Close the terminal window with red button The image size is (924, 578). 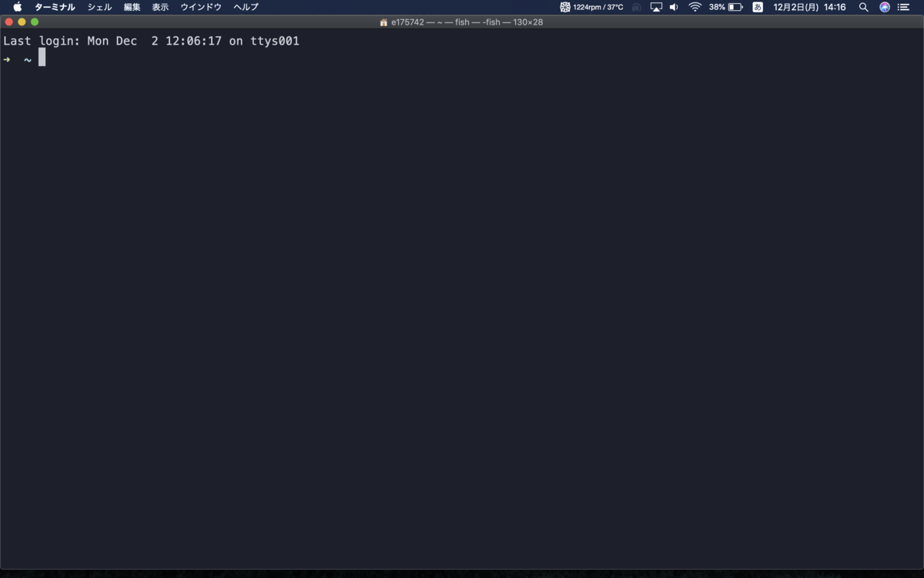(x=9, y=22)
